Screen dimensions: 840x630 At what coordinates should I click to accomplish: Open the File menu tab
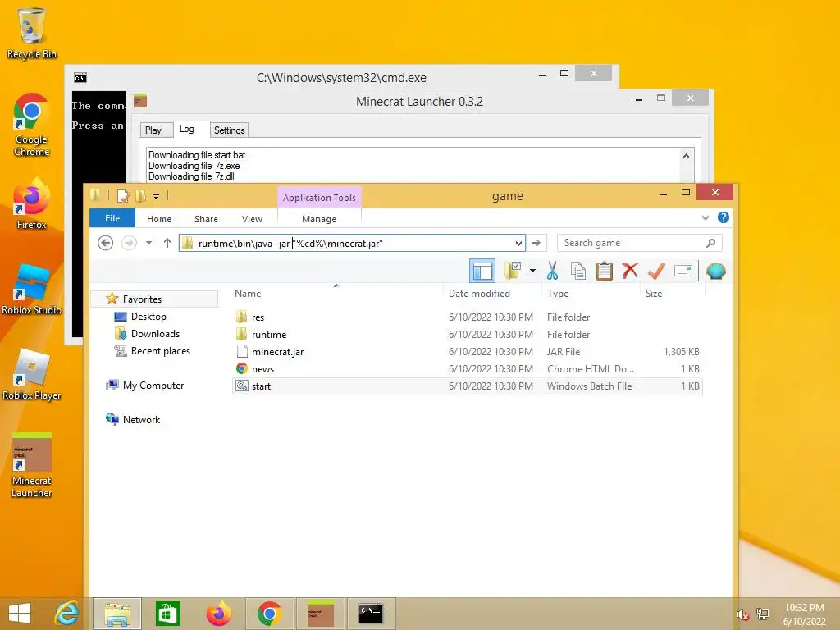click(112, 218)
